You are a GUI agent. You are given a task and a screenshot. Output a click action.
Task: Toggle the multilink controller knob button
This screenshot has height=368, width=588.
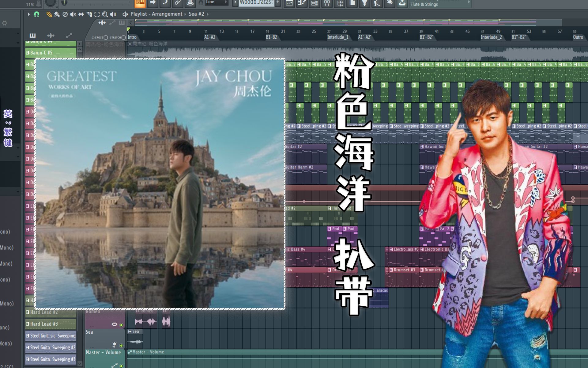point(190,3)
